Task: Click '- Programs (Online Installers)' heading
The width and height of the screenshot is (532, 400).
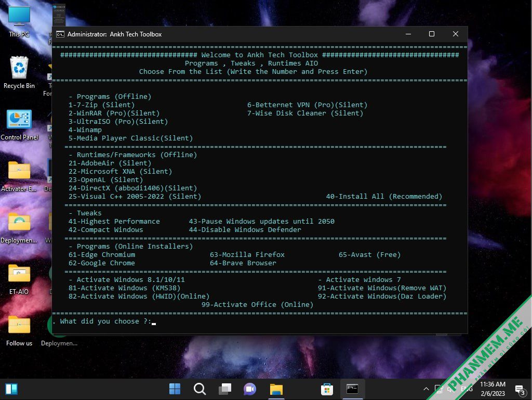Action: click(130, 246)
